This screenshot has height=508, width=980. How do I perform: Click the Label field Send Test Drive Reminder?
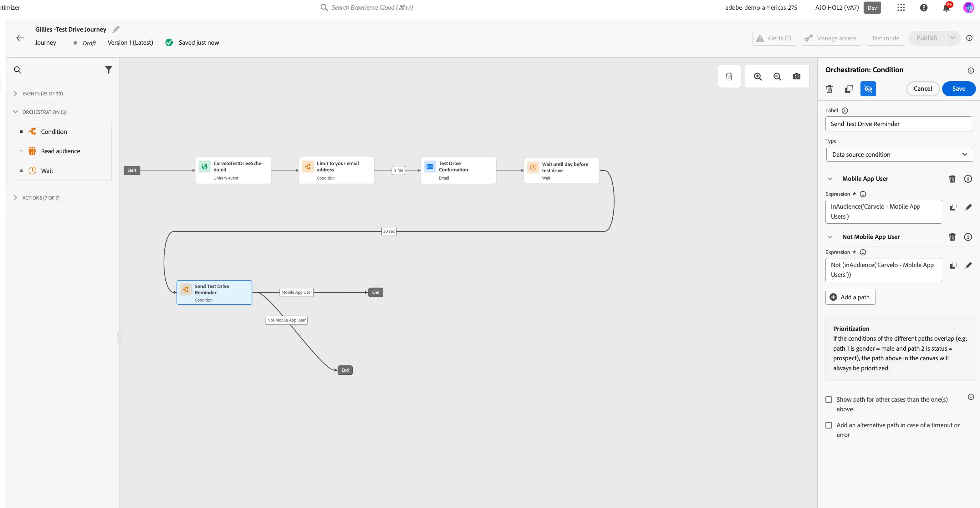pos(898,124)
